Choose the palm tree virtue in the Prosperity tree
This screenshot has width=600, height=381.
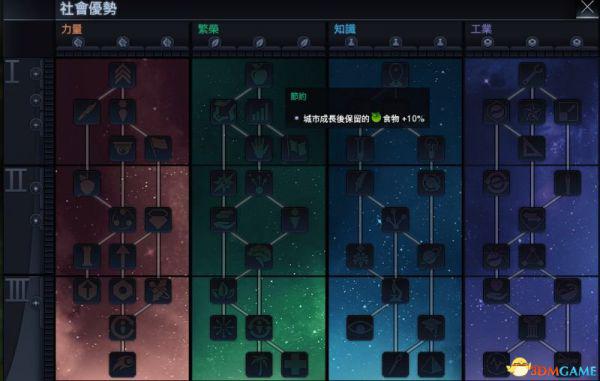259,364
